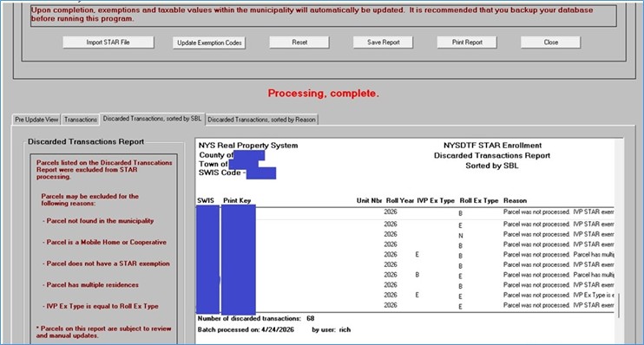Print the report via Print Report
The image size is (644, 345).
click(467, 42)
